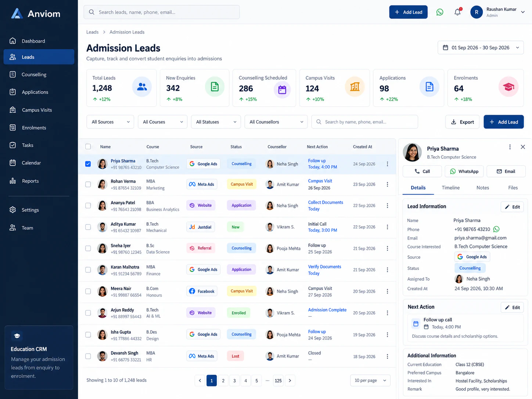
Task: Open the All Statuses dropdown
Action: tap(216, 122)
